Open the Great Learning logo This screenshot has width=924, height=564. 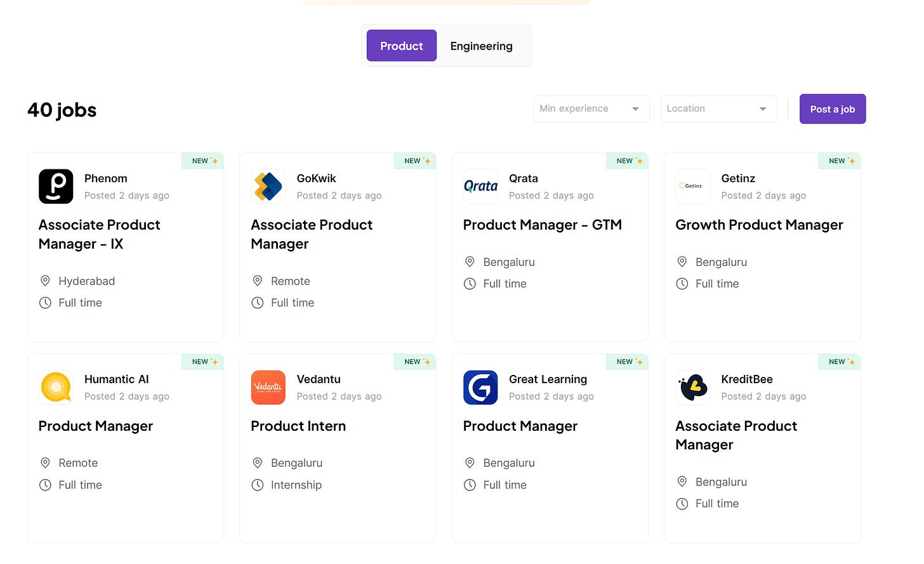point(480,387)
